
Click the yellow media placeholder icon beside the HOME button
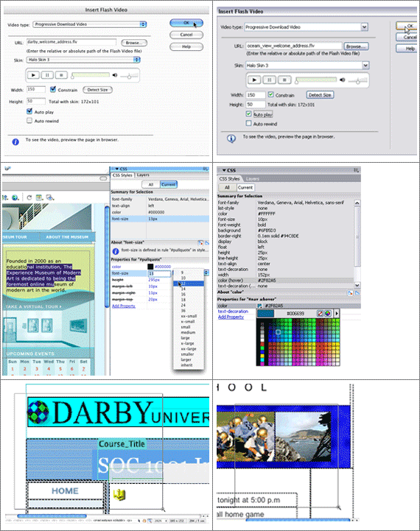(119, 495)
